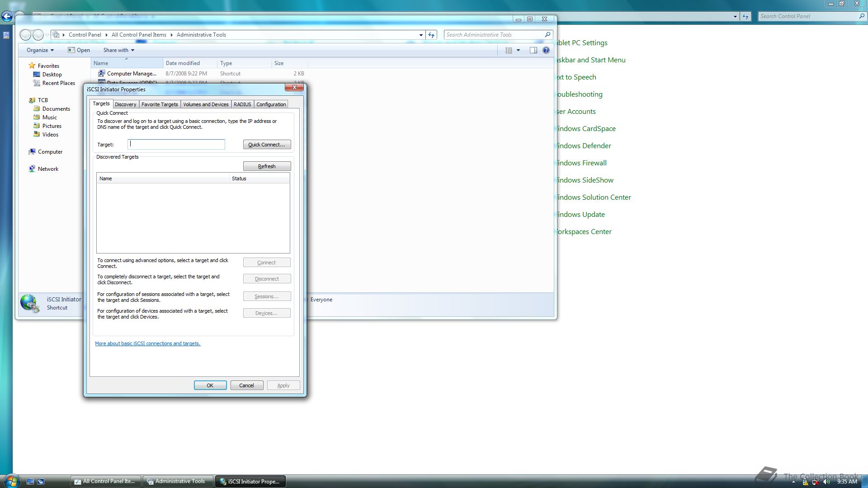Image resolution: width=868 pixels, height=488 pixels.
Task: Sort by the Date modified column
Action: click(190, 63)
